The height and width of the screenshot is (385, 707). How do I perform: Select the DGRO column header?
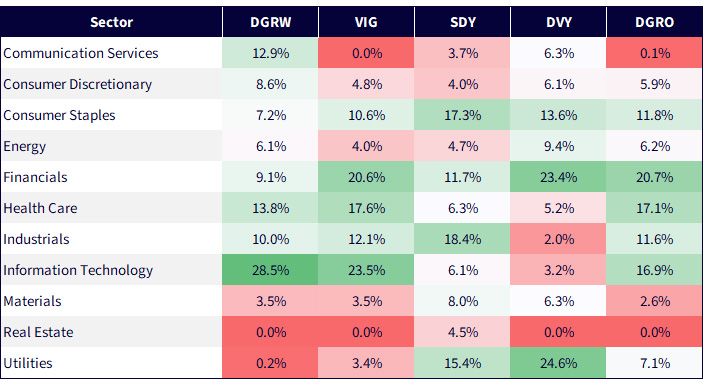[654, 22]
